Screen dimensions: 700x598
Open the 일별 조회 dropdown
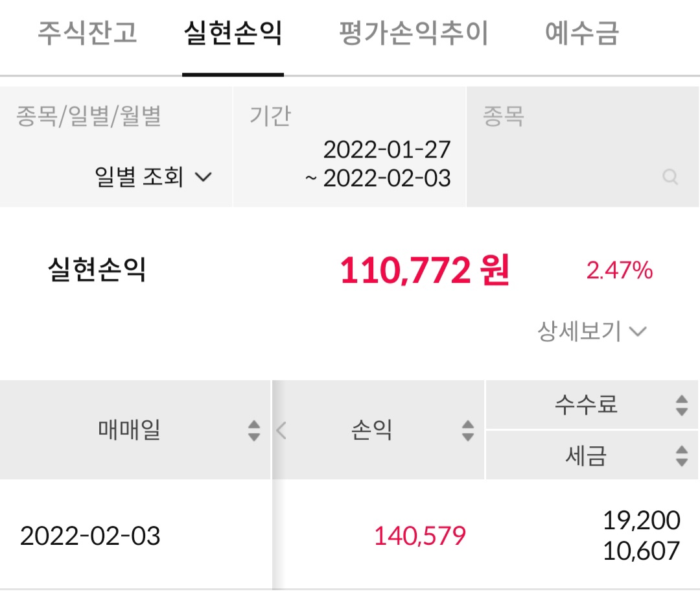point(153,176)
